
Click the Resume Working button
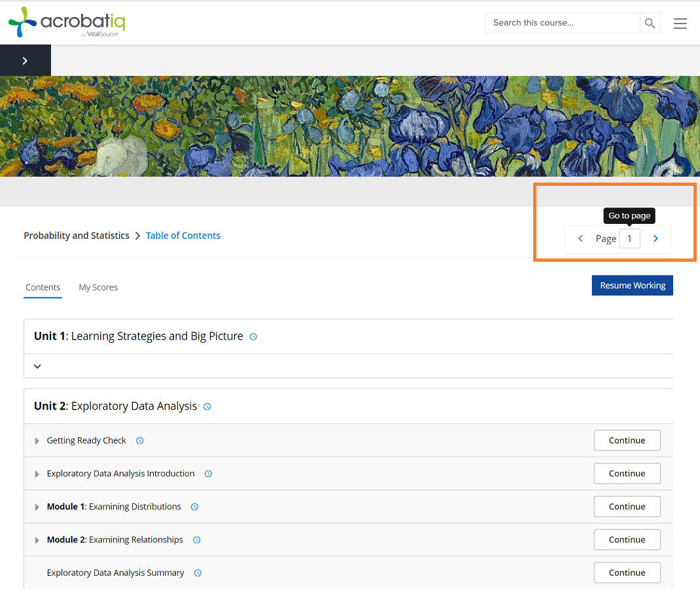tap(632, 285)
